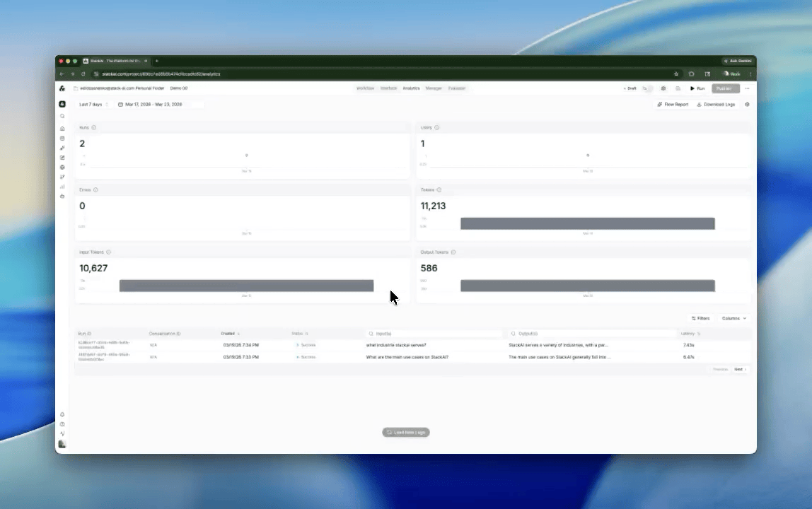Go back using browser back arrow
This screenshot has height=509, width=812.
coord(62,74)
